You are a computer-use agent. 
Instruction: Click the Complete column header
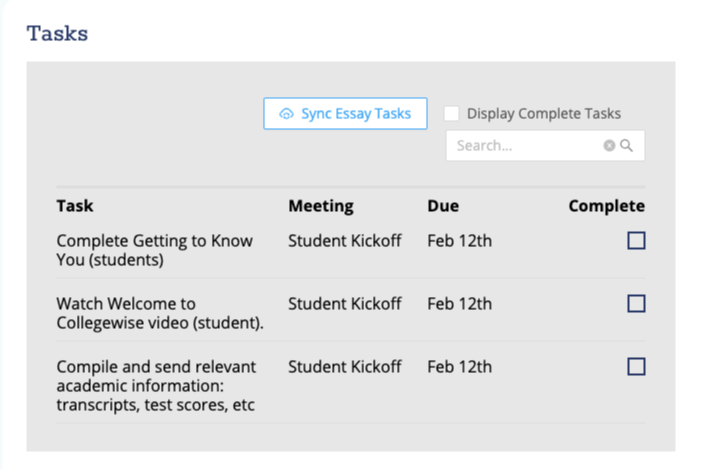[x=606, y=206]
